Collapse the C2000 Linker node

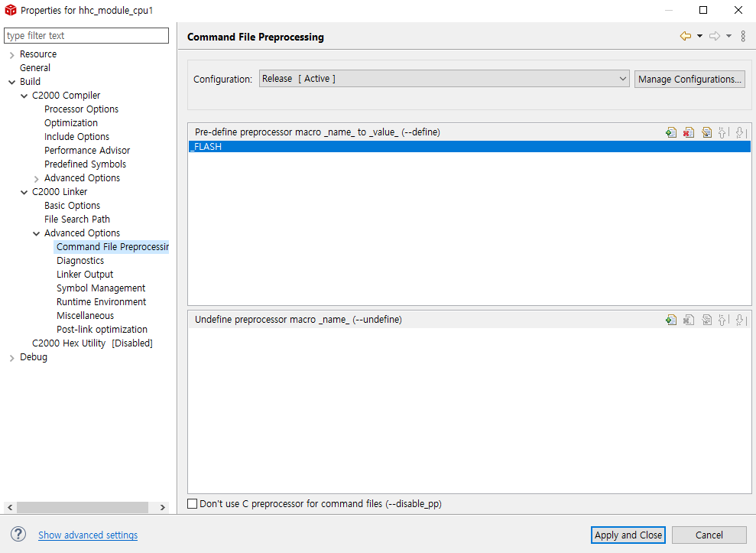tap(24, 192)
